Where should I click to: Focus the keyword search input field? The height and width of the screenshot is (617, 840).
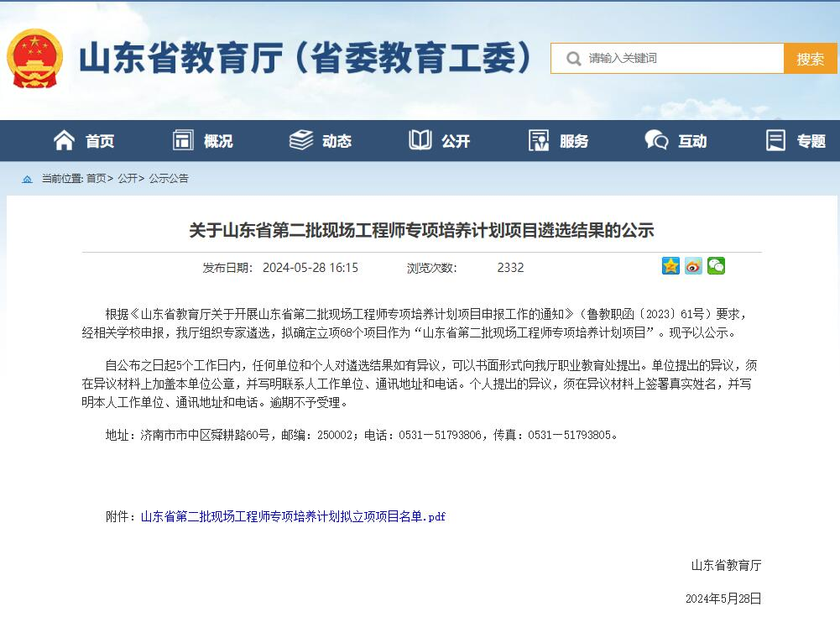[x=680, y=59]
